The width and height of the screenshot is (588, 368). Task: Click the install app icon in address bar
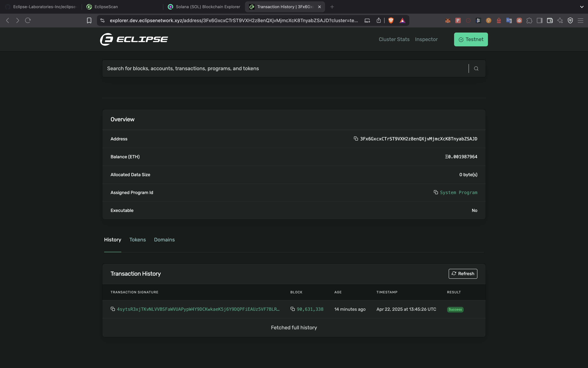(367, 20)
